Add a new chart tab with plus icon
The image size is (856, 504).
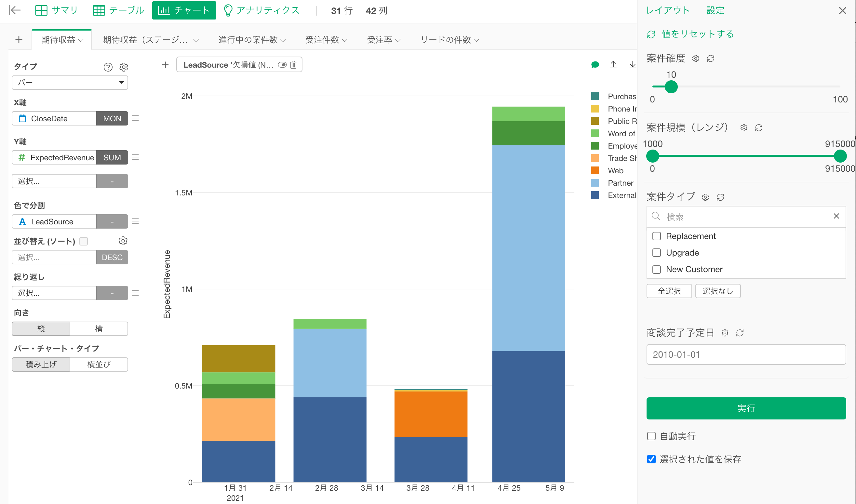click(19, 40)
